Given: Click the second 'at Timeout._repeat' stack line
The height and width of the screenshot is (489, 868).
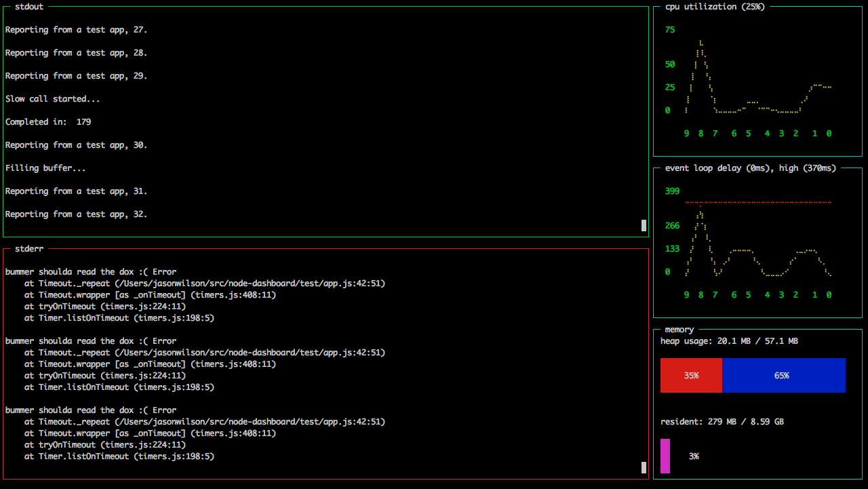Looking at the screenshot, I should tap(205, 353).
